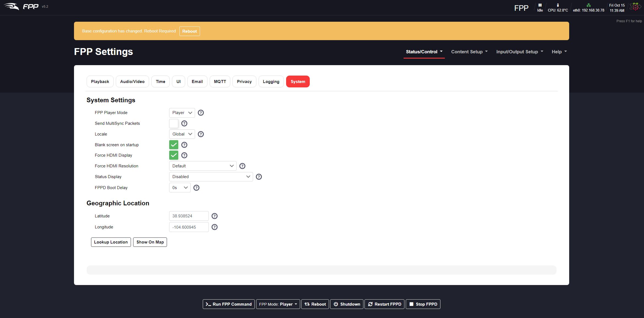Screen dimensions: 644x318
Task: Open the Content Setup menu
Action: point(469,52)
